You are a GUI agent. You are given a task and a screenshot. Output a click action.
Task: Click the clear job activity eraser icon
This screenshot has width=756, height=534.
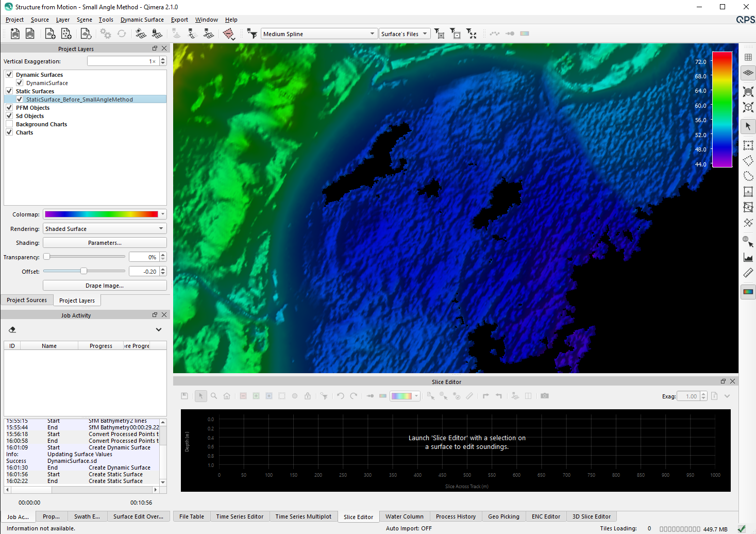coord(12,329)
